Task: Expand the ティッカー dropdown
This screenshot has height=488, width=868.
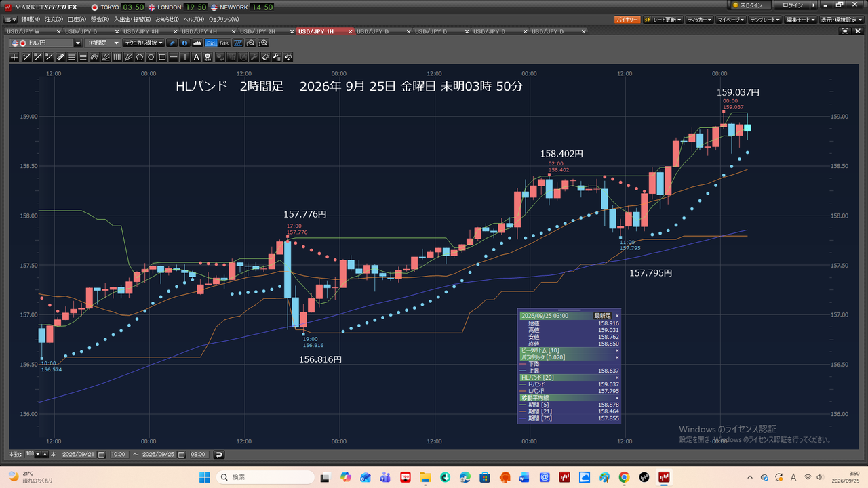Action: [x=700, y=20]
